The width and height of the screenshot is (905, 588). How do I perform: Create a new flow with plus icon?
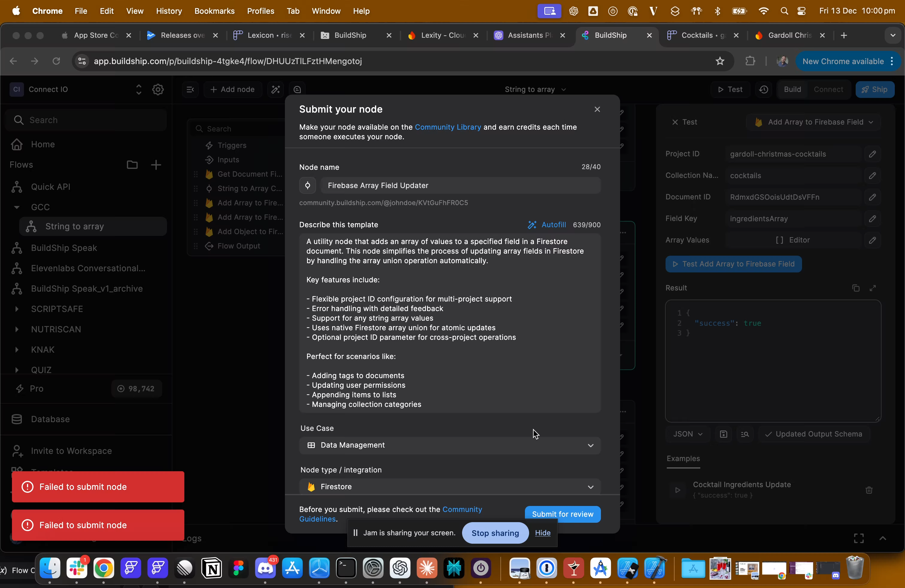point(156,165)
